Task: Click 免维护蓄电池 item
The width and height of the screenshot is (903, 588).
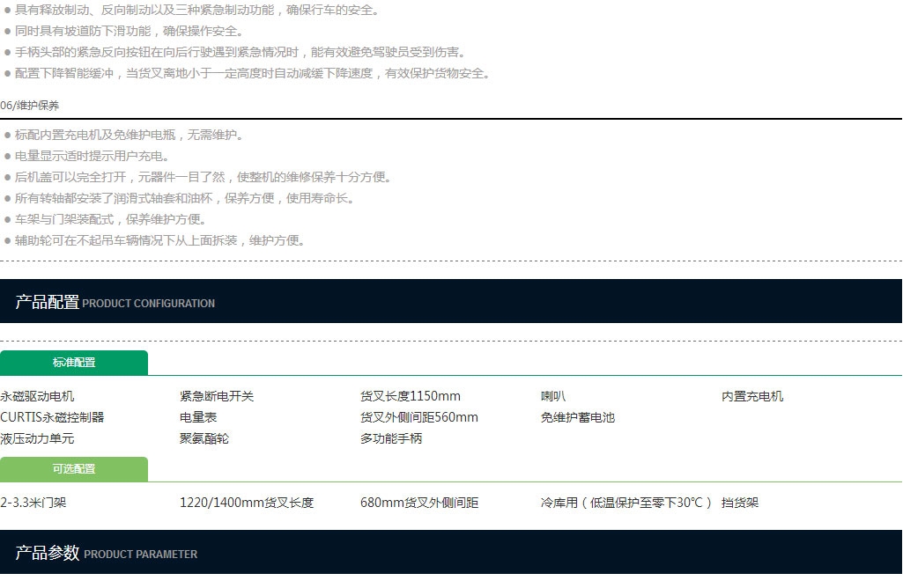Action: pyautogui.click(x=578, y=418)
